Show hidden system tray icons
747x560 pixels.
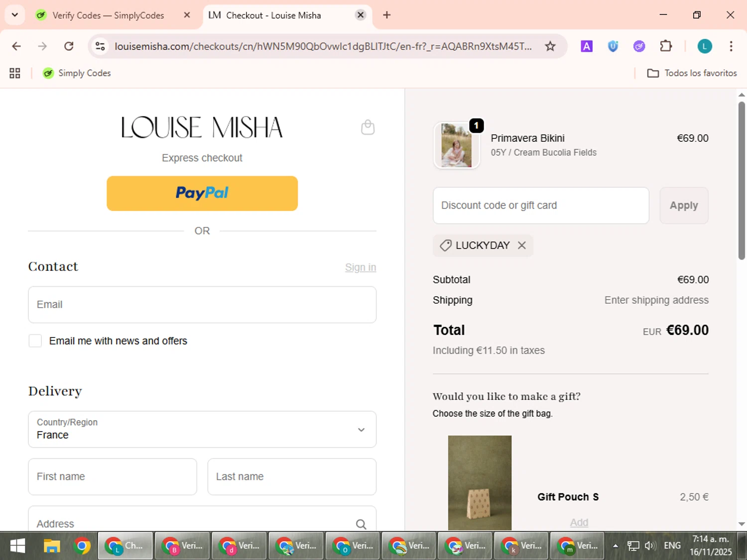click(x=615, y=546)
